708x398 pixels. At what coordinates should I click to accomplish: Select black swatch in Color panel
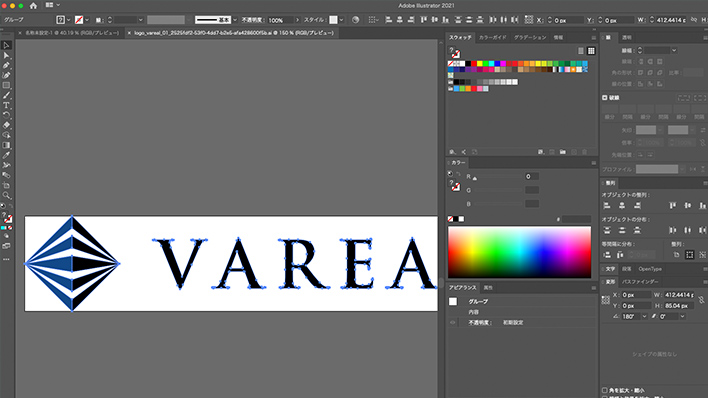coord(456,219)
